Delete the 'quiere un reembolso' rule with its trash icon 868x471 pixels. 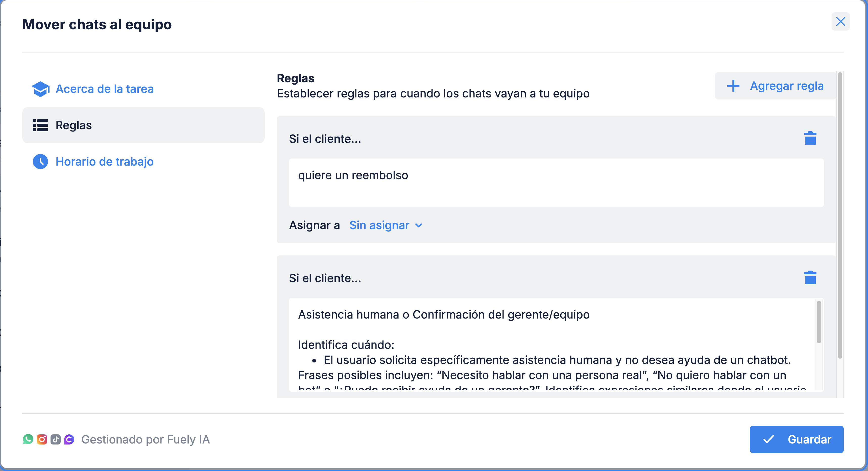(x=810, y=138)
